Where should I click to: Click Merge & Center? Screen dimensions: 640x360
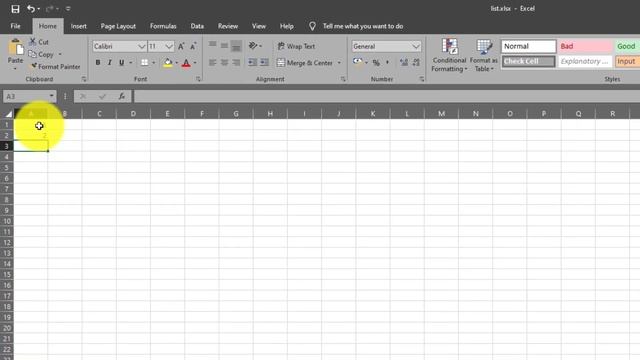305,63
